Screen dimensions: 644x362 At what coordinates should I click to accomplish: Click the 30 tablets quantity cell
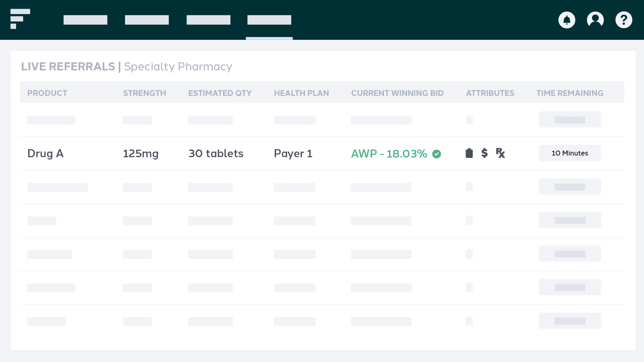pos(216,154)
